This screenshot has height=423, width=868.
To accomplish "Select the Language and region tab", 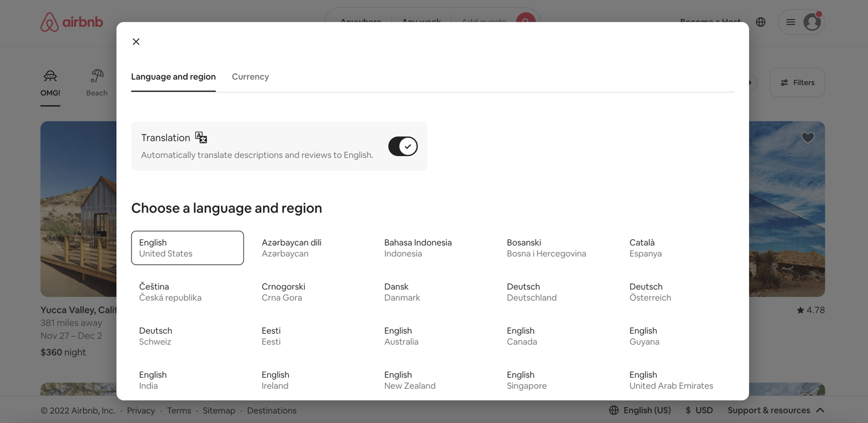I will 173,76.
